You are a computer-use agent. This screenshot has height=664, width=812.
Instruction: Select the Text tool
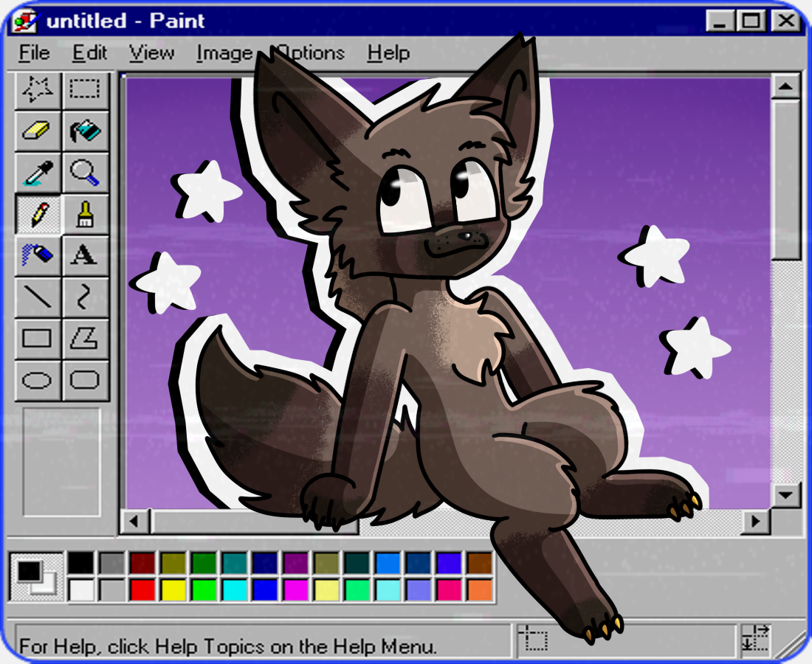pyautogui.click(x=85, y=256)
